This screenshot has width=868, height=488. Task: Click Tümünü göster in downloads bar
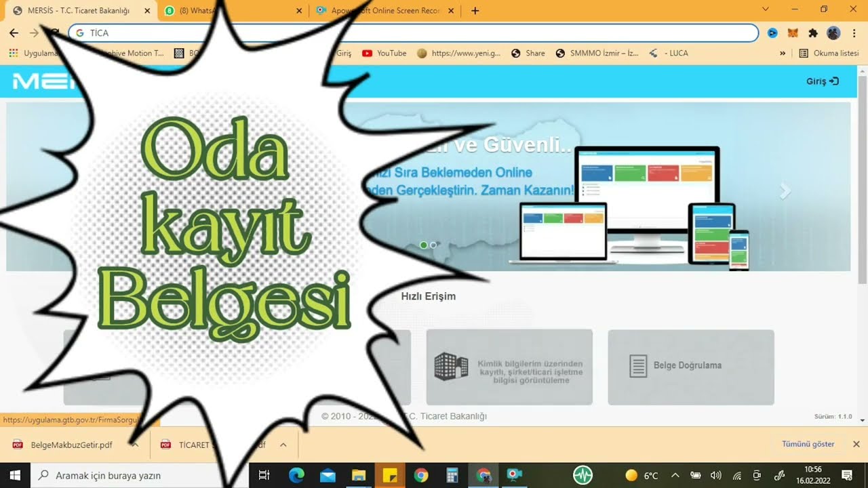[808, 444]
